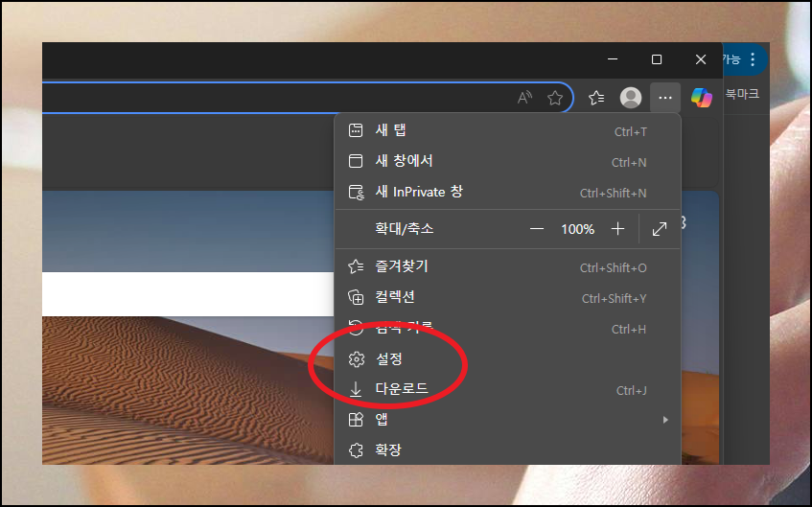Increase zoom with the plus button

coord(617,229)
